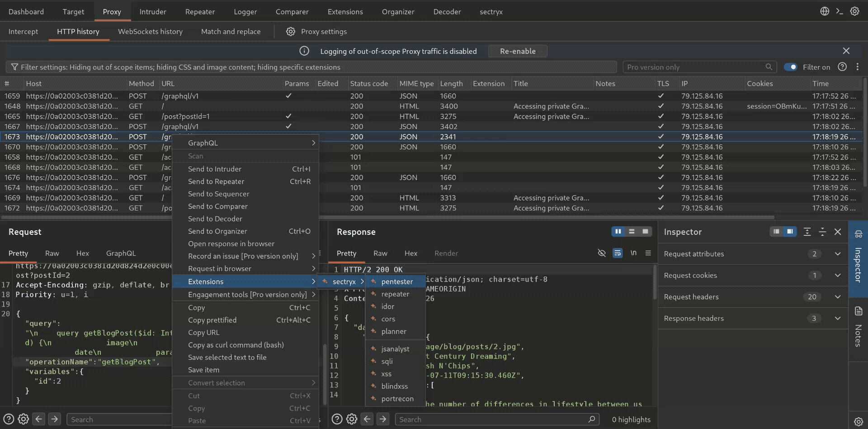868x429 pixels.
Task: Open the Intercept sub-tab
Action: click(23, 31)
